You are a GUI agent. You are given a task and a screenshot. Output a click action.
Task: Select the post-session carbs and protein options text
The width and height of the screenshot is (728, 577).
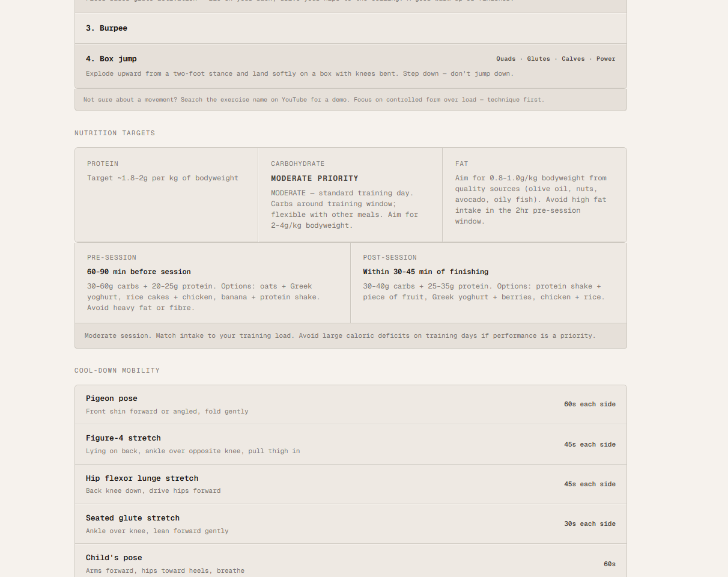click(x=484, y=292)
